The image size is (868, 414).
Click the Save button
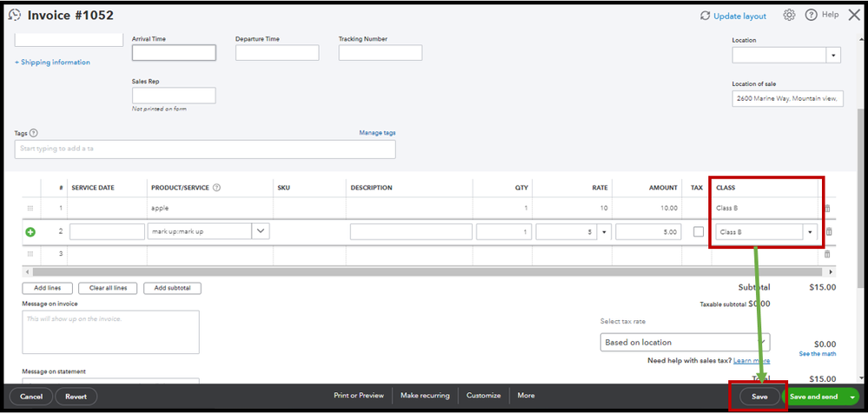759,397
